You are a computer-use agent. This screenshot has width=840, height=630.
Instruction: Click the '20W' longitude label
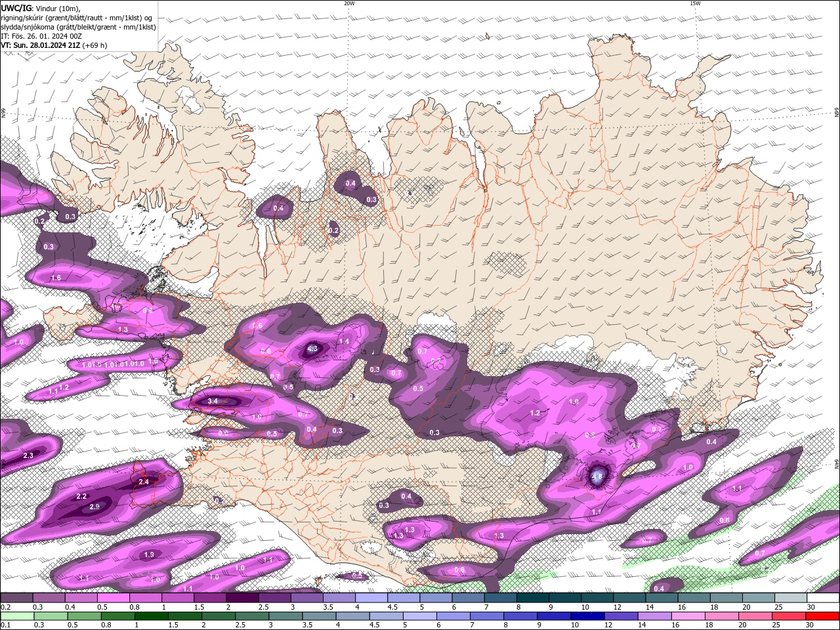coord(349,3)
